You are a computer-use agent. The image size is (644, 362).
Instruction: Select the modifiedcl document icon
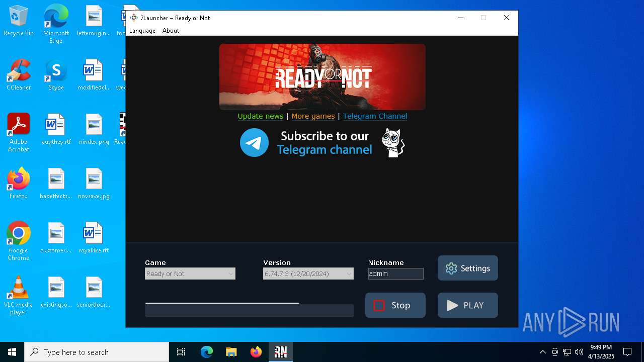(94, 75)
